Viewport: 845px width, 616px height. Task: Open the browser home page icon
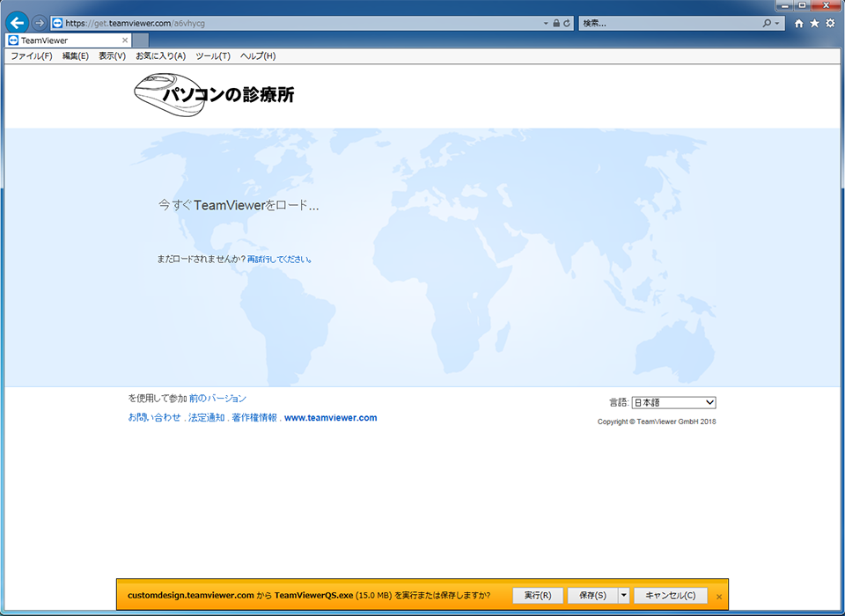coord(799,23)
